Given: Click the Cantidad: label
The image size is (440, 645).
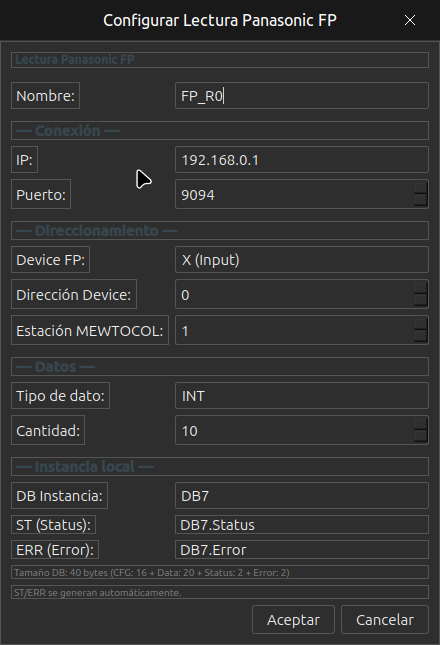Looking at the screenshot, I should point(48,430).
